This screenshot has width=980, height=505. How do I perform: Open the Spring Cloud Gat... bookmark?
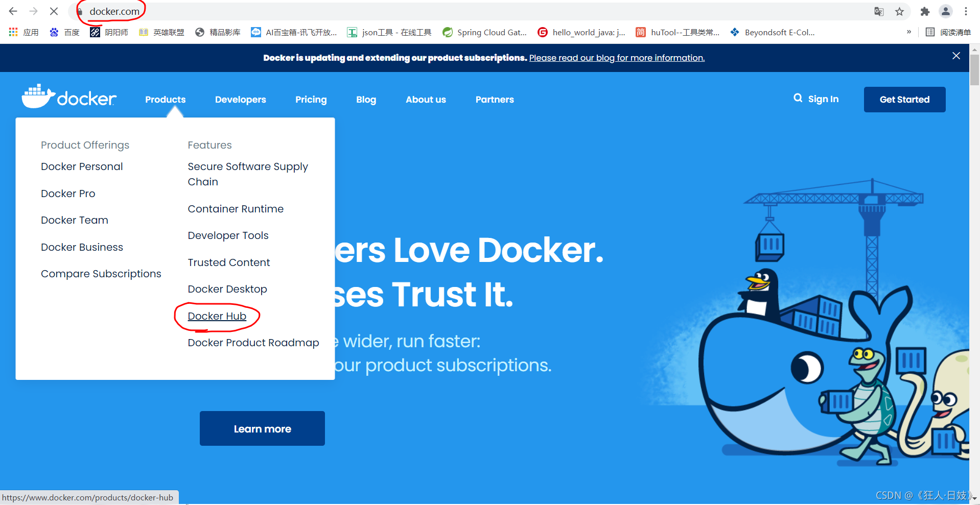tap(484, 32)
